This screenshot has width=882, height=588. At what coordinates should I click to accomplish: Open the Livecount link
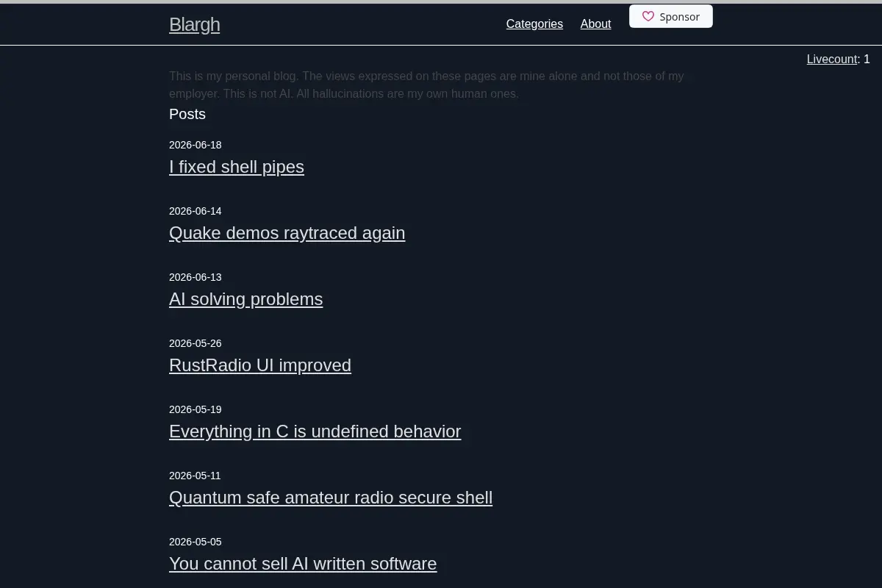(x=832, y=60)
